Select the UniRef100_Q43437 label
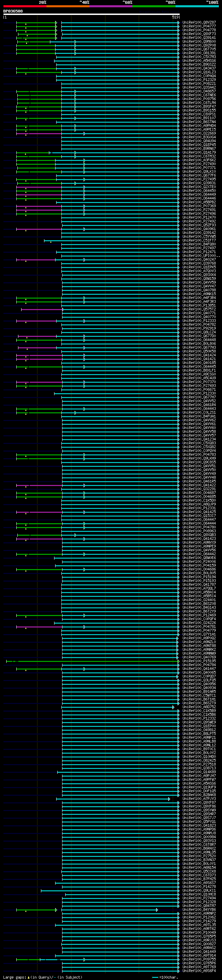This screenshot has width=222, height=980. (x=199, y=68)
